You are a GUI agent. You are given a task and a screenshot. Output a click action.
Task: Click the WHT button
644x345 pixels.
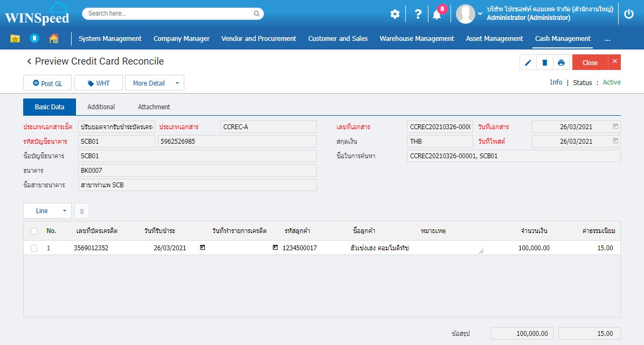pos(99,83)
